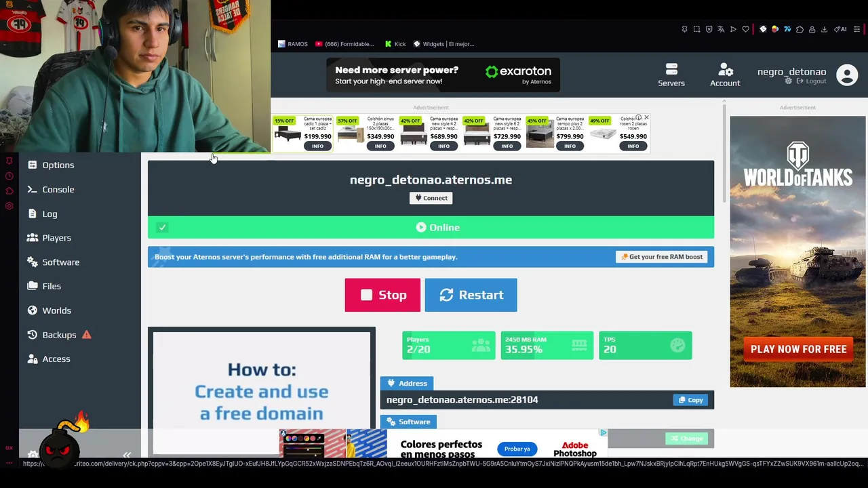Open the Software page in sidebar

(54, 262)
